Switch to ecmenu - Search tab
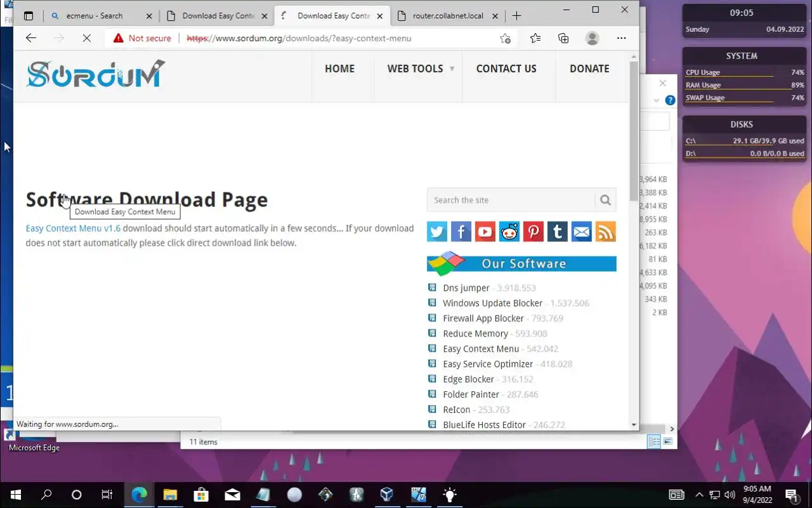 (94, 16)
